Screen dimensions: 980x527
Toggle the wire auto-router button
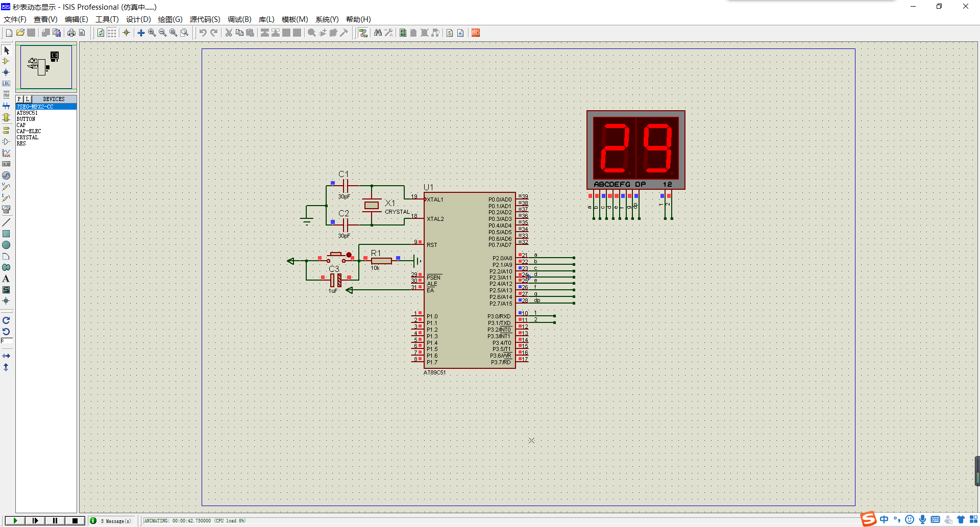pos(363,33)
